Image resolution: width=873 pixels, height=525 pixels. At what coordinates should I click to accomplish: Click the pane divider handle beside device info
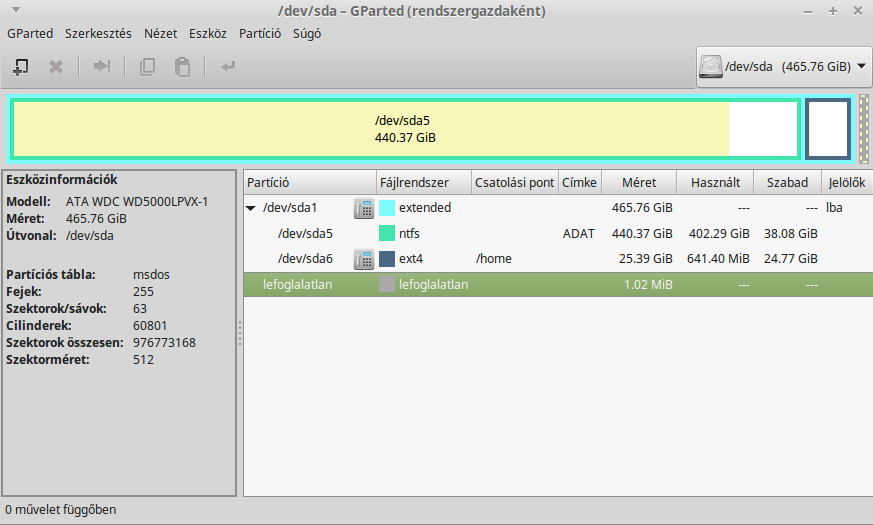(240, 333)
